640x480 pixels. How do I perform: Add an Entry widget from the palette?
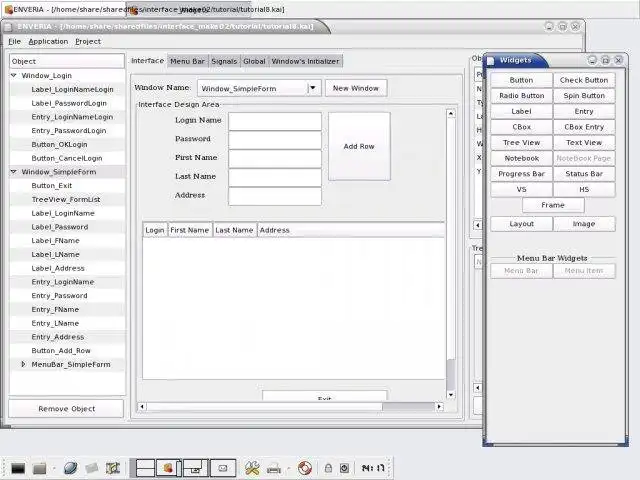coord(584,111)
